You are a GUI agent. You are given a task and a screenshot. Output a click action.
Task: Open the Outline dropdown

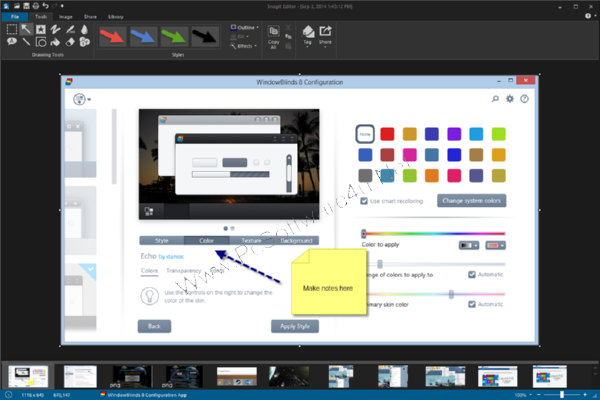(245, 28)
